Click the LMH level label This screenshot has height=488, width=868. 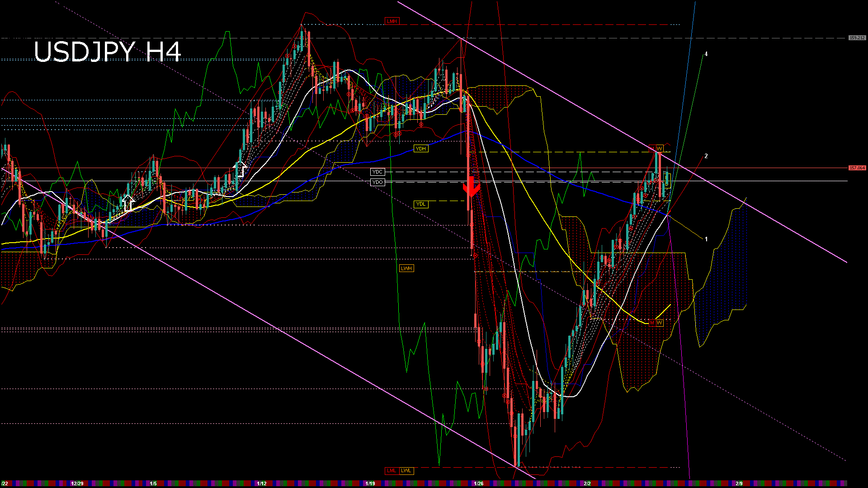tap(392, 21)
